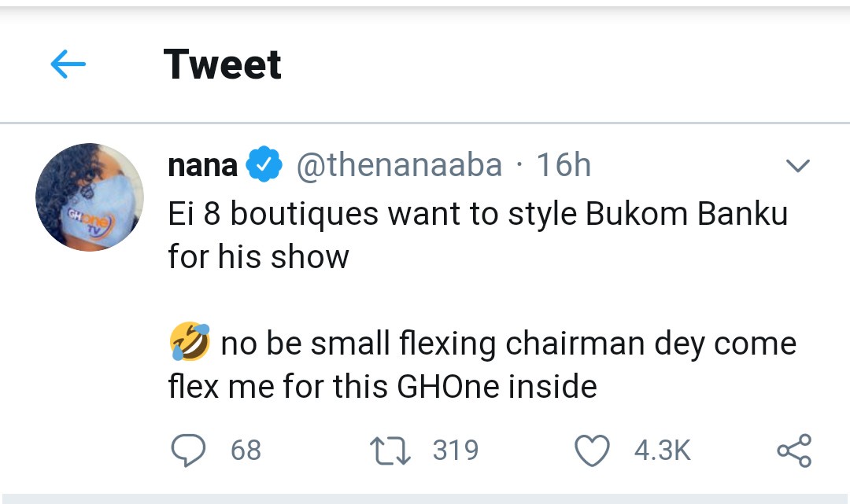View the 319 retweets count
Screen dimensions: 850x504
coord(456,451)
